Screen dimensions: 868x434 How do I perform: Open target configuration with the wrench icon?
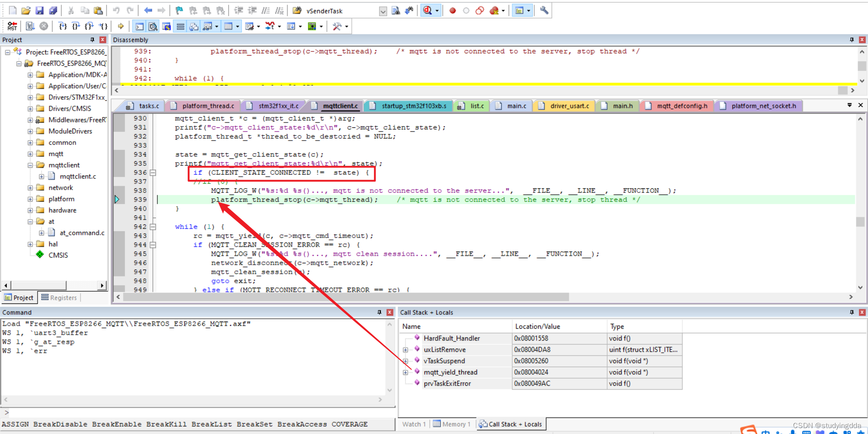[x=544, y=10]
